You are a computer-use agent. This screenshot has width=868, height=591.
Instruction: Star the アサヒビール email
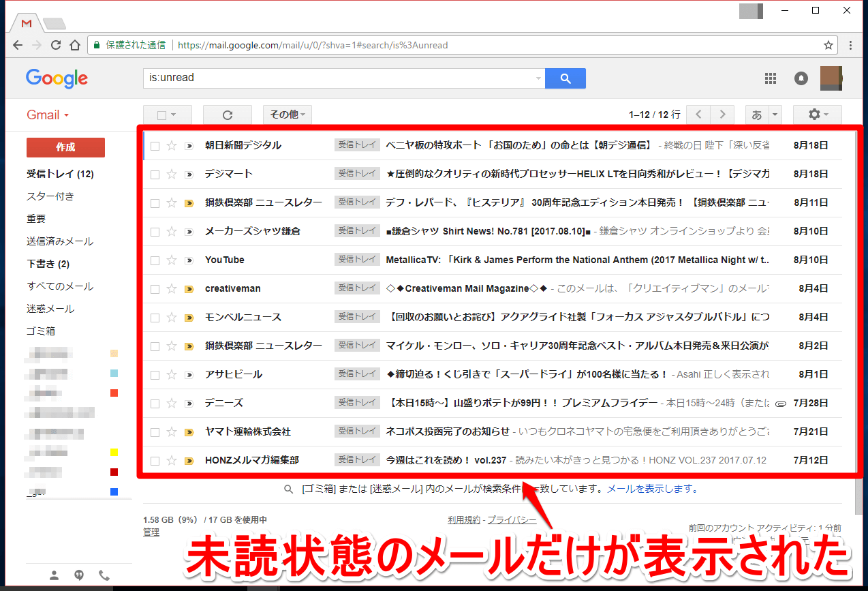coord(172,375)
